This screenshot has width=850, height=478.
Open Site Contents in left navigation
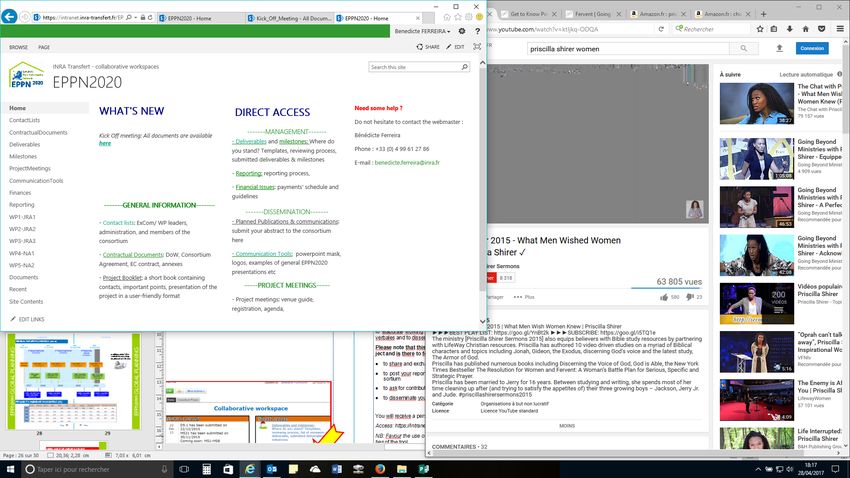pyautogui.click(x=26, y=302)
